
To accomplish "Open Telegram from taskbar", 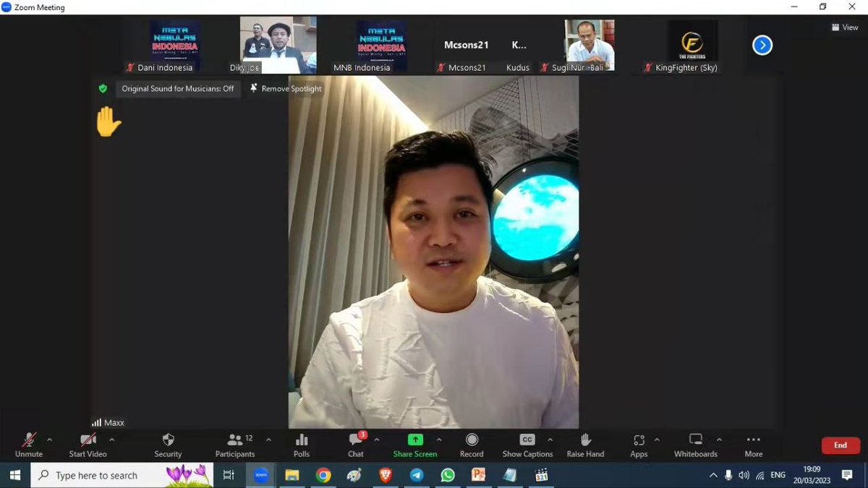I will 417,475.
